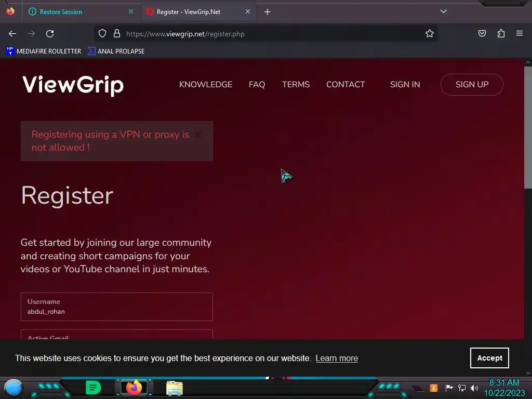
Task: Open Action Center flag tray icon
Action: [449, 388]
